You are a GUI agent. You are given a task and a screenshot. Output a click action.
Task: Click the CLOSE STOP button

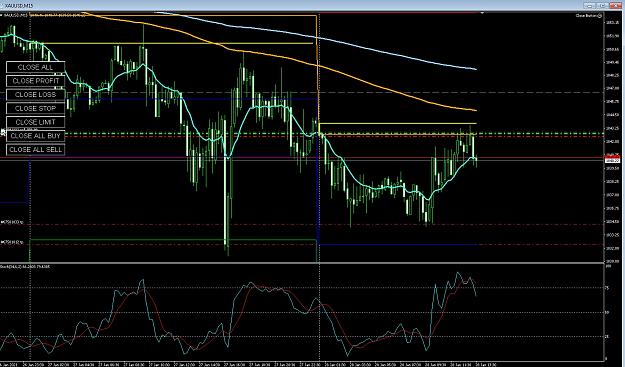coord(35,108)
